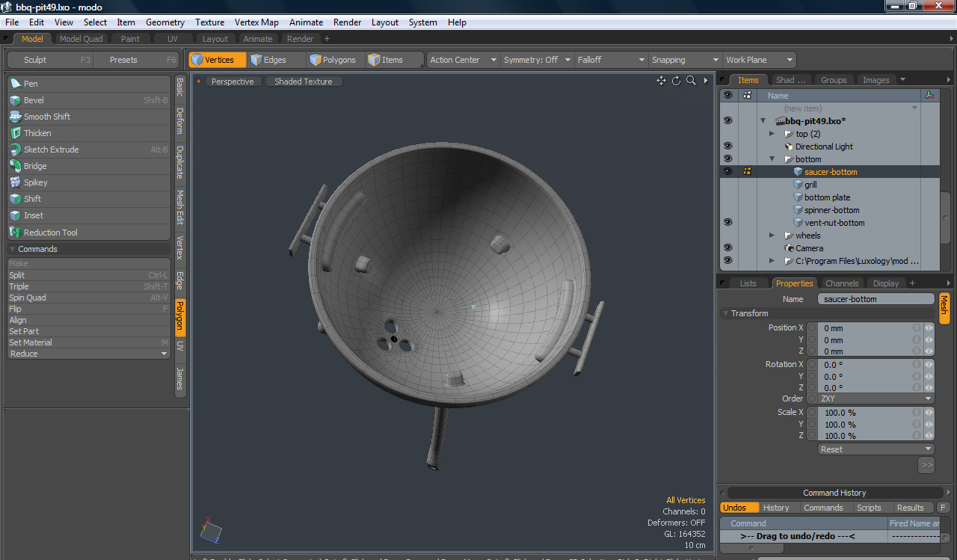
Task: Open the Render menu in menu bar
Action: point(347,22)
